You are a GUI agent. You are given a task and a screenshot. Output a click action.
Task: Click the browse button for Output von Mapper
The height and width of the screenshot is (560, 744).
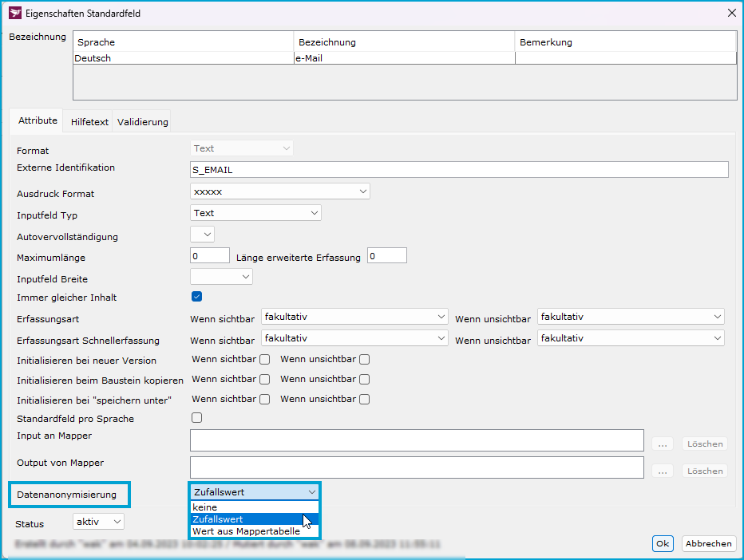[x=663, y=471]
